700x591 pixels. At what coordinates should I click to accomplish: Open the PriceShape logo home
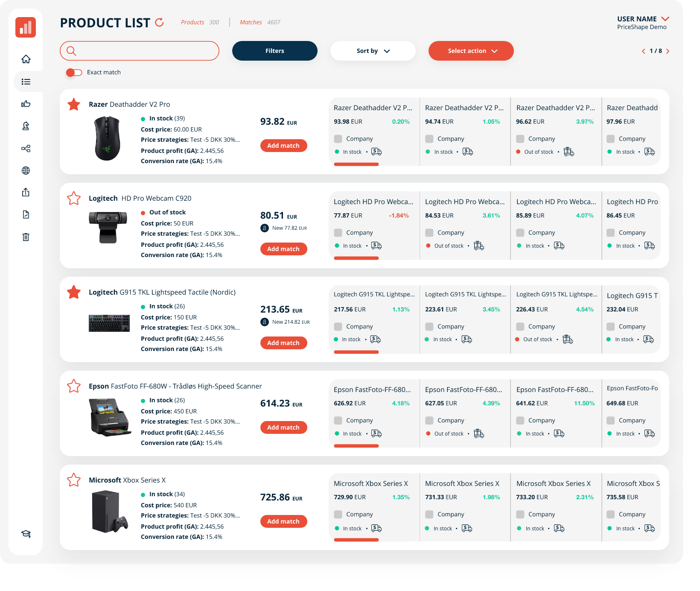click(x=26, y=27)
